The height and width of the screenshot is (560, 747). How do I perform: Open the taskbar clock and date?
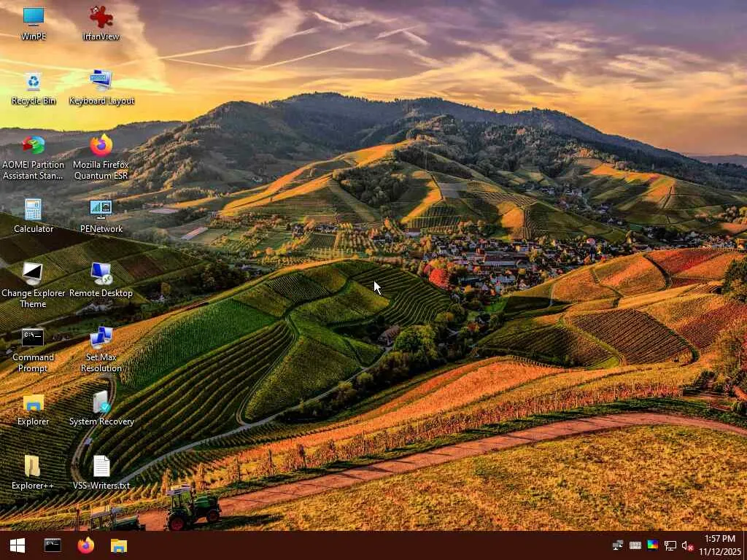point(720,545)
